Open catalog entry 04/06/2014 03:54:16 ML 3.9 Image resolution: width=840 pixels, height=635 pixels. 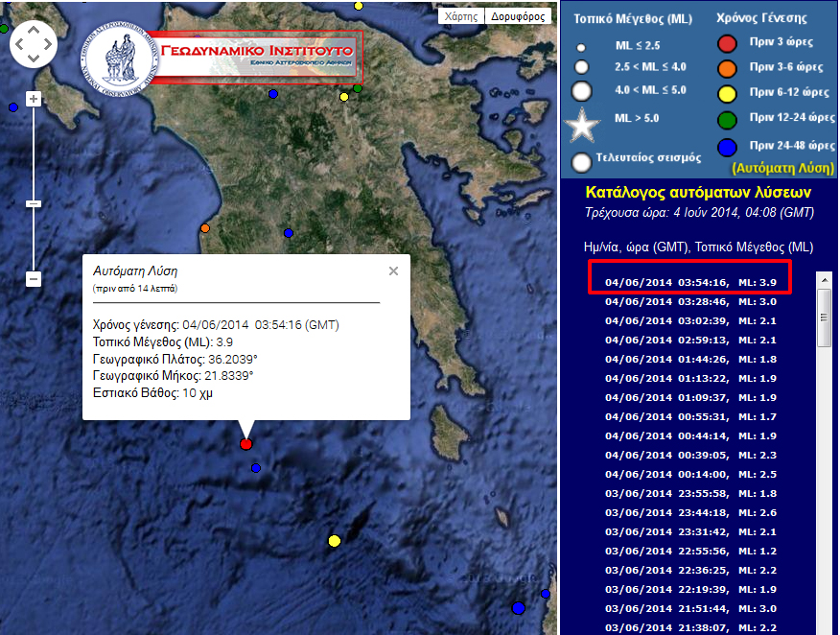(689, 282)
